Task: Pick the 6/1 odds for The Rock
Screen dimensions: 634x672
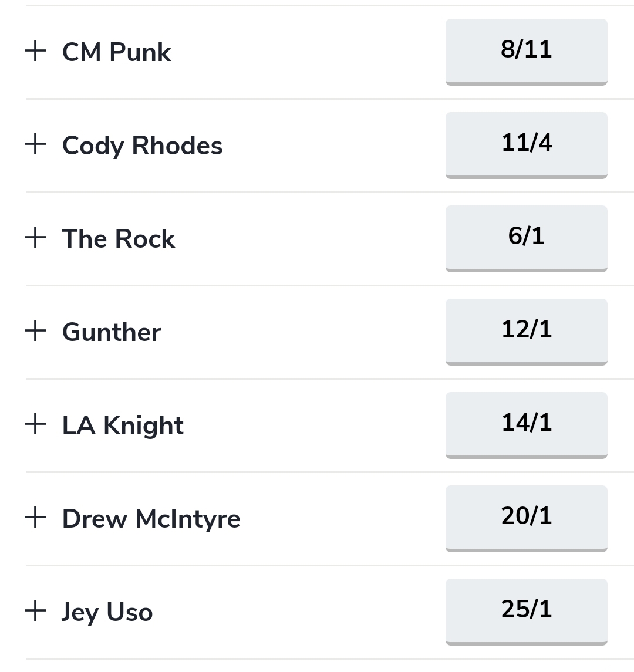Action: coord(526,238)
